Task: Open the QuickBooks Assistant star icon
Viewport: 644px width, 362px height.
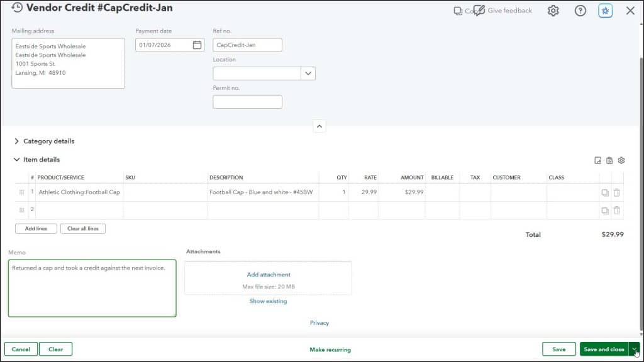Action: [604, 11]
